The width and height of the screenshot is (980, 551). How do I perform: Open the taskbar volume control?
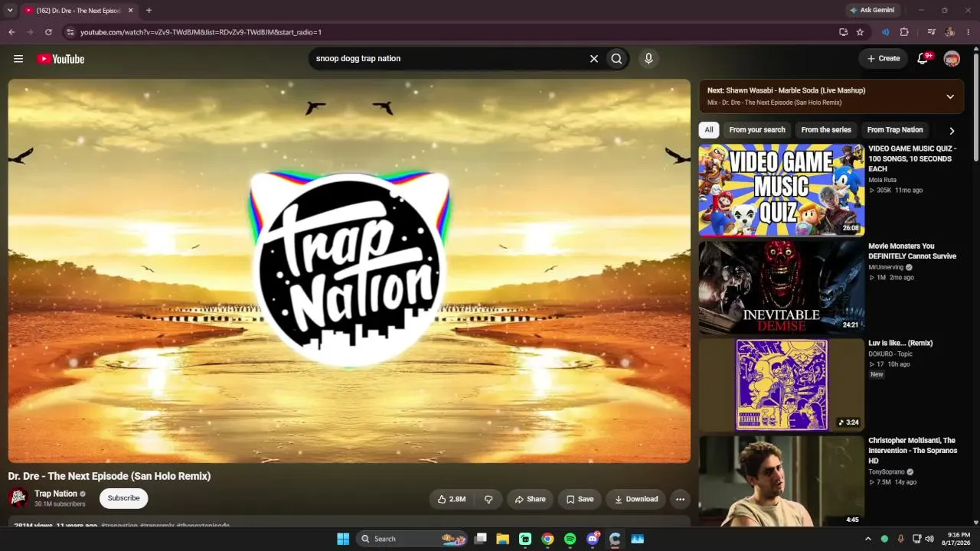point(929,539)
